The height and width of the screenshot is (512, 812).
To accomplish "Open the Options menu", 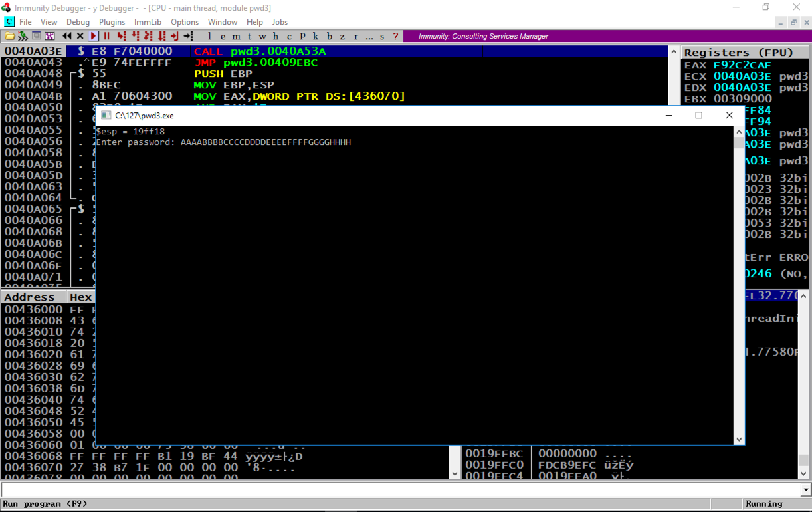I will tap(185, 22).
